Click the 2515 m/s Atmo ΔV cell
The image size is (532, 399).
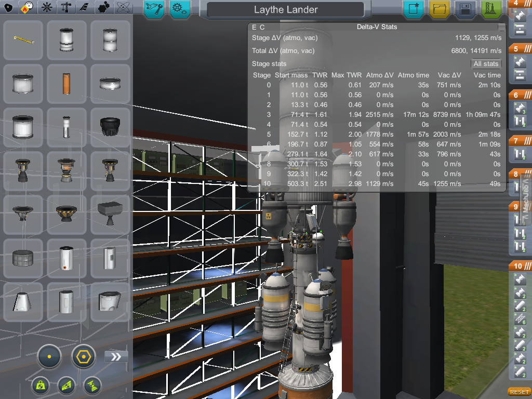click(379, 115)
